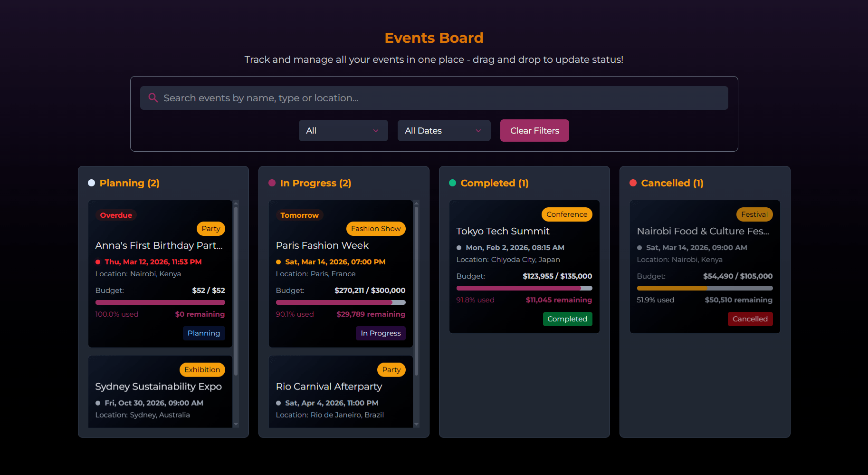Toggle the Fashion Show type badge
The width and height of the screenshot is (868, 475).
pyautogui.click(x=376, y=228)
